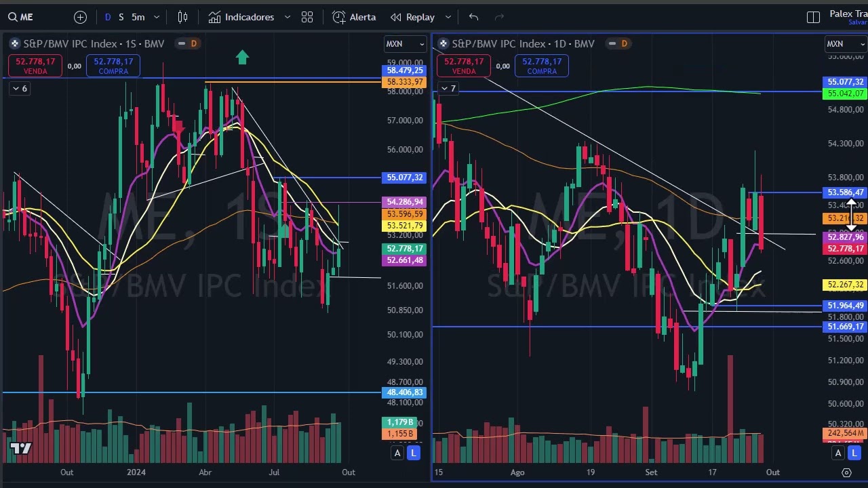This screenshot has height=488, width=868.
Task: Click the 58.333,97 orange price label
Action: tap(405, 82)
